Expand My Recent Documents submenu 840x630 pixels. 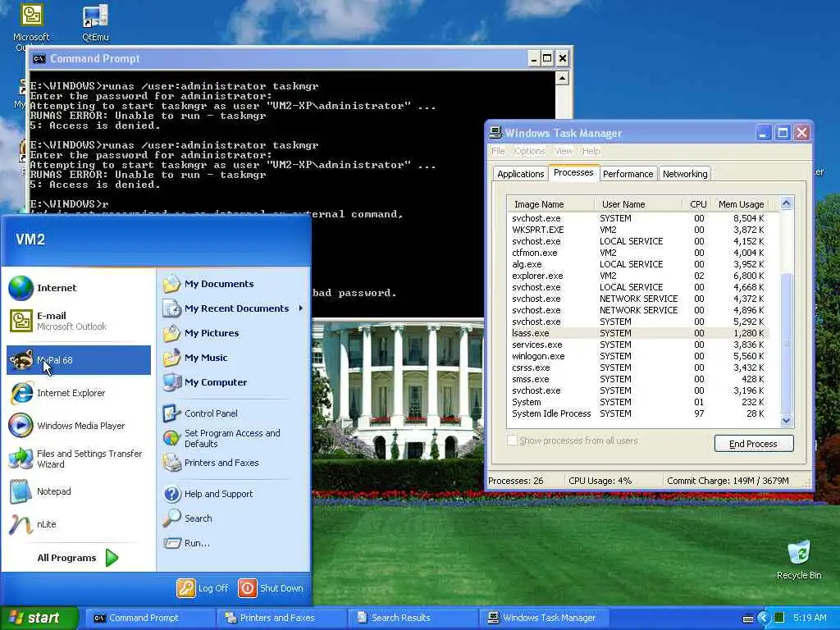point(234,308)
